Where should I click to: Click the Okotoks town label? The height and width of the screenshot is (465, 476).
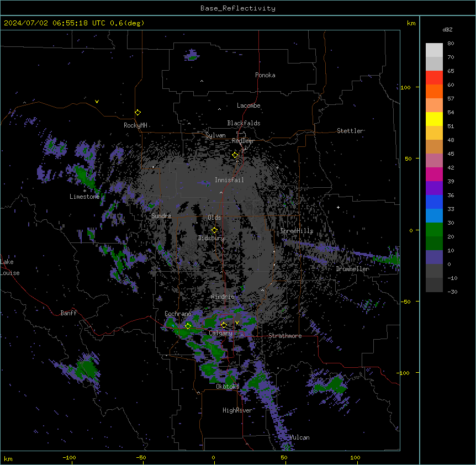[228, 387]
